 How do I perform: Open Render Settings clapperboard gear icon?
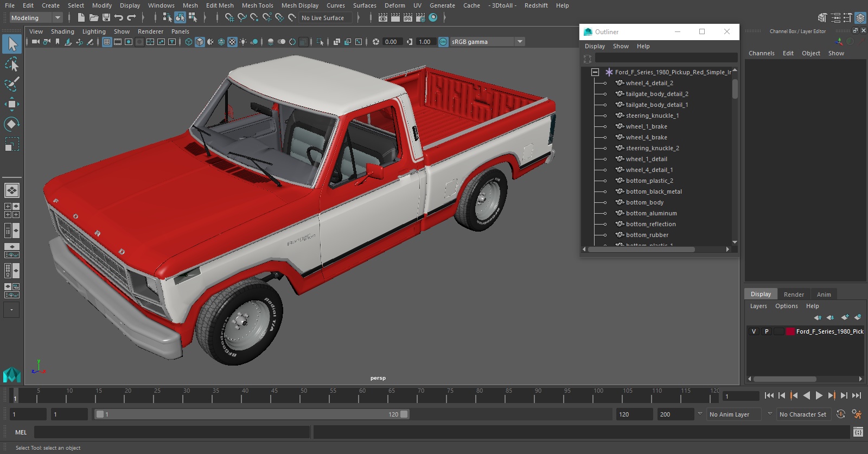click(420, 18)
